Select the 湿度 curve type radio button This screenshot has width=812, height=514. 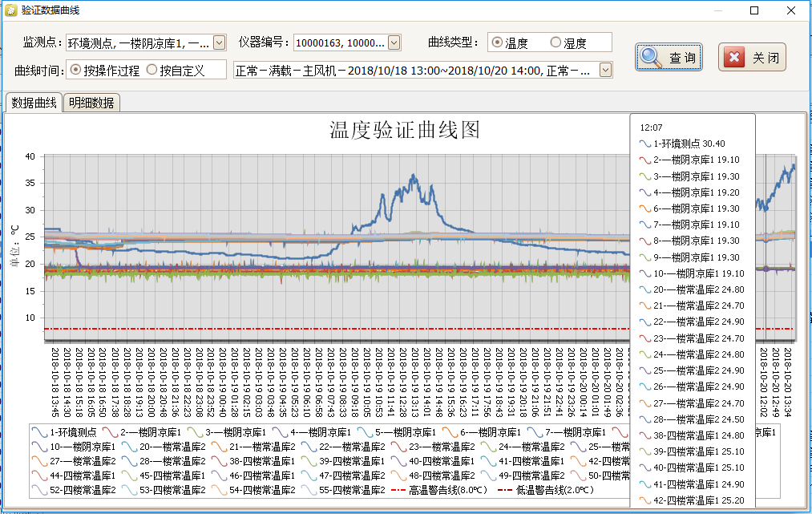point(555,42)
